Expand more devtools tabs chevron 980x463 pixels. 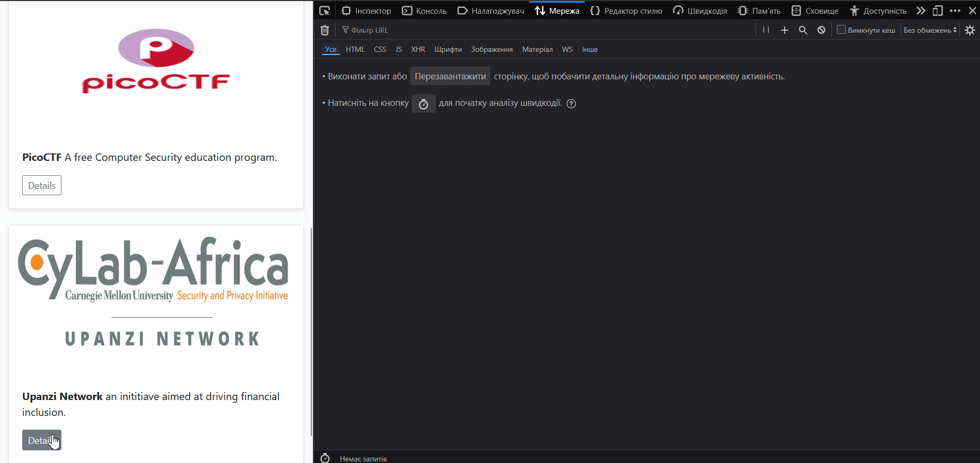921,11
